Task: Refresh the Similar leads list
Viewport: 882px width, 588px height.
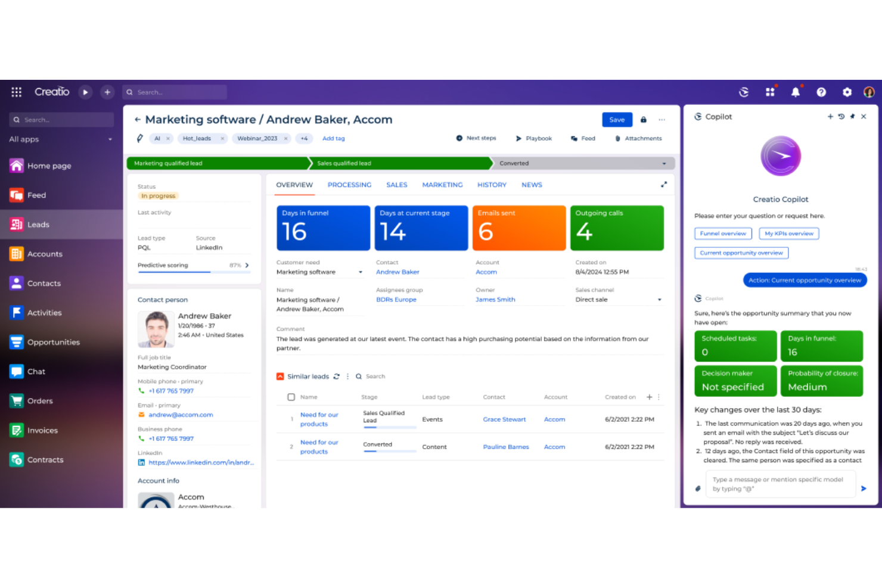Action: click(337, 376)
